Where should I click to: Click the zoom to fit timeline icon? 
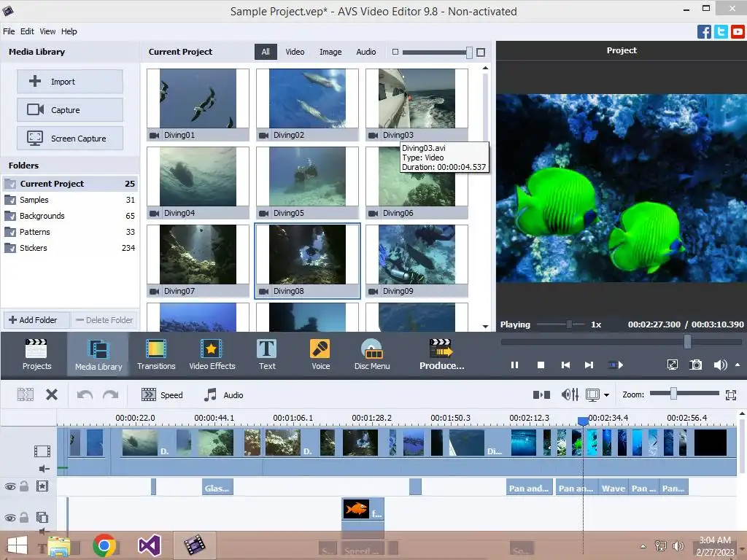(x=731, y=394)
